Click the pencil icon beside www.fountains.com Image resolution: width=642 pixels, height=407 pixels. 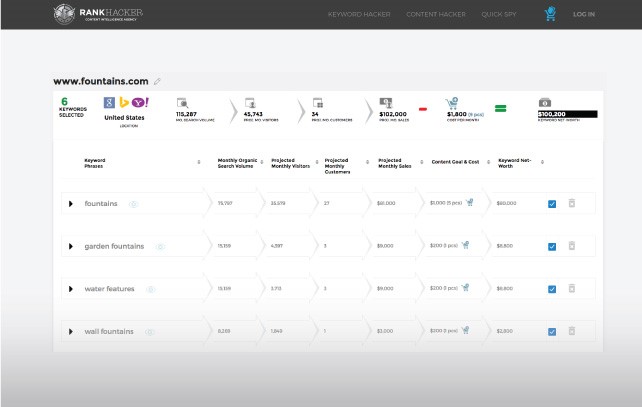pyautogui.click(x=157, y=81)
